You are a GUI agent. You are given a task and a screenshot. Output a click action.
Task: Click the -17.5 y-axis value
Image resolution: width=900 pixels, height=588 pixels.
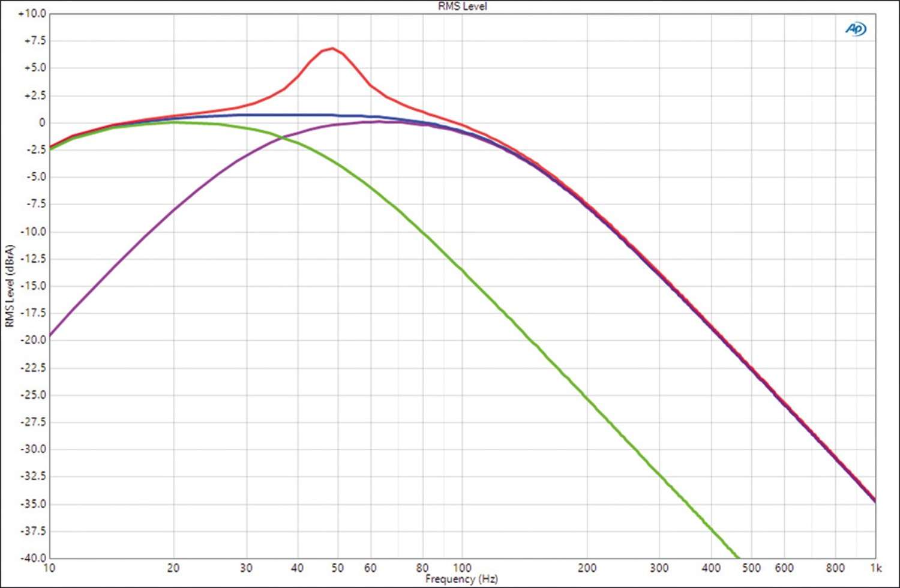[x=32, y=313]
